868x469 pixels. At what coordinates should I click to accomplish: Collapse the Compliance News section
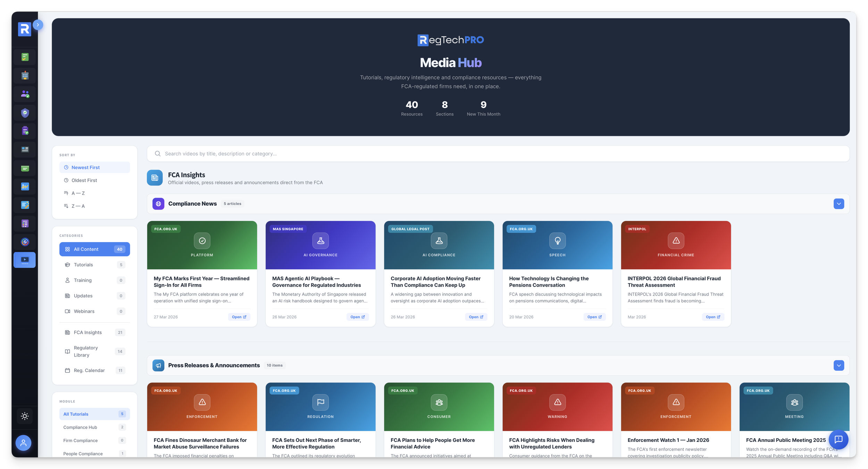pyautogui.click(x=839, y=204)
